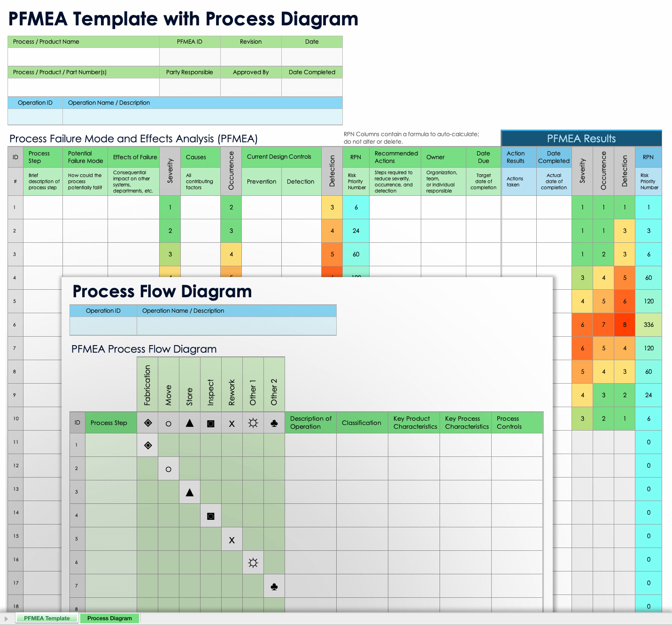
Task: Select the Inspect square symbol in header row
Action: (x=211, y=424)
